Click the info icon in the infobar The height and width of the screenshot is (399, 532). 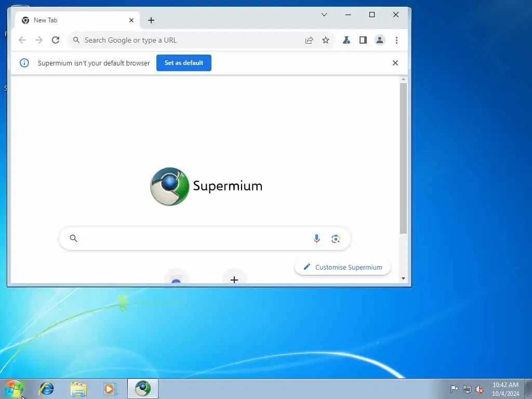tap(24, 63)
